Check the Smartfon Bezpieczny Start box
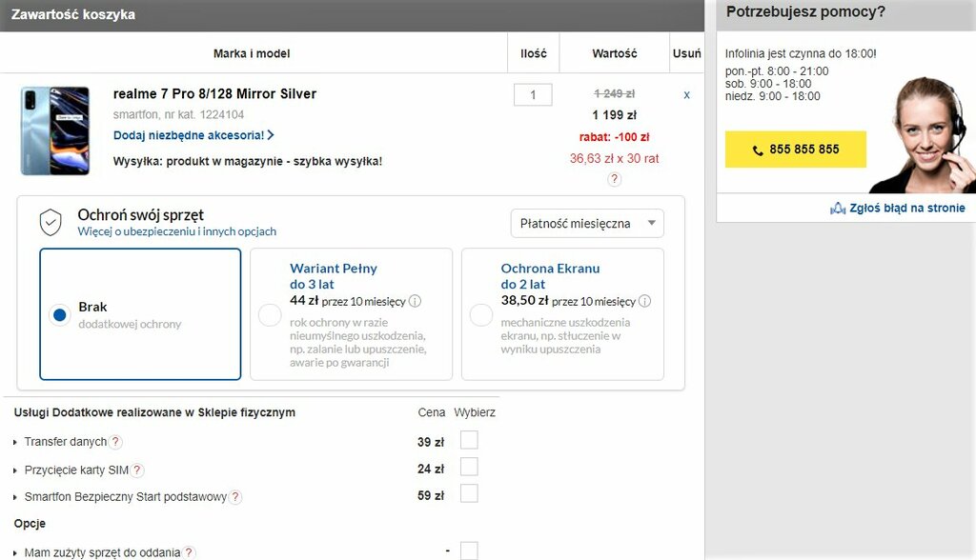The image size is (976, 560). pos(469,494)
